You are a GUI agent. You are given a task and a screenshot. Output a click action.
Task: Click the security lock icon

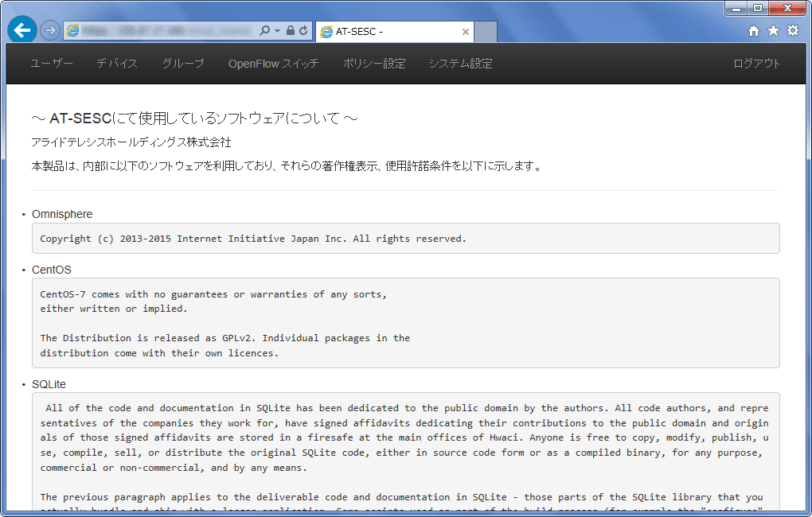coord(290,30)
